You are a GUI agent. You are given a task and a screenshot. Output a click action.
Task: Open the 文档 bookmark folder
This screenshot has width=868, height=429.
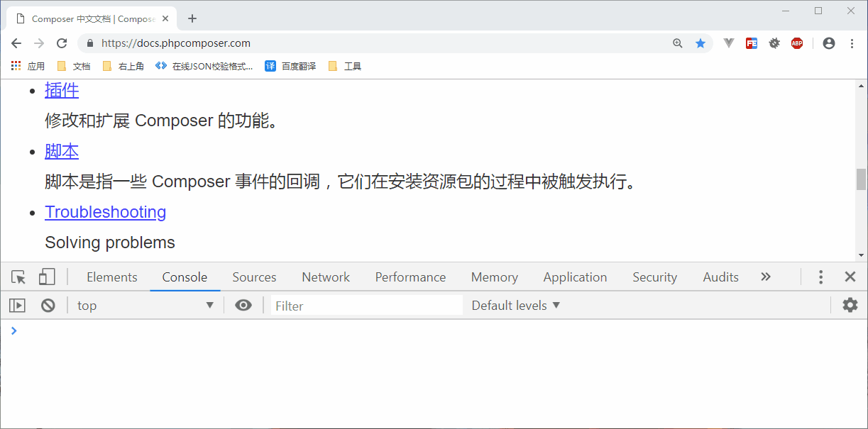point(74,66)
